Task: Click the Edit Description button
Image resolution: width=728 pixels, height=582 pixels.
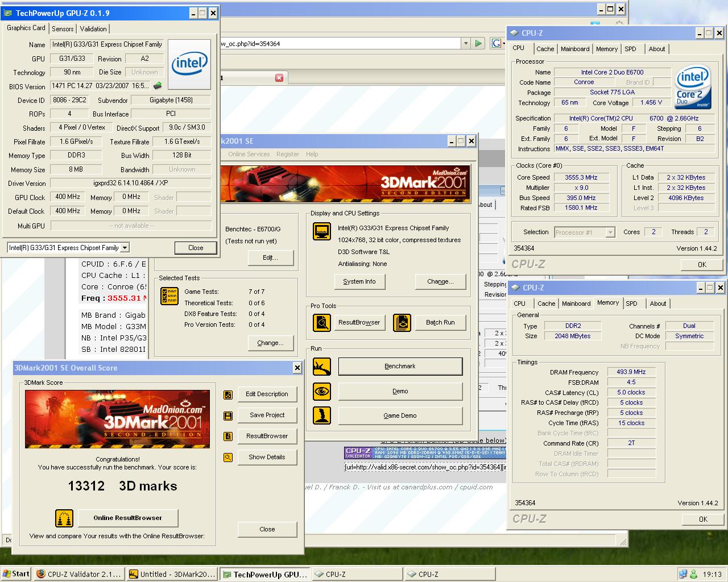Action: click(267, 394)
